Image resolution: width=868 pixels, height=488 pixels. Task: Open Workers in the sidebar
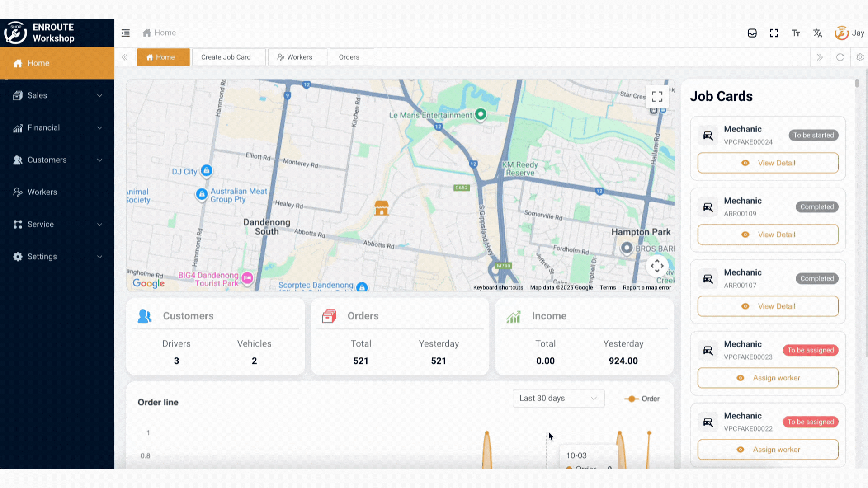tap(42, 192)
